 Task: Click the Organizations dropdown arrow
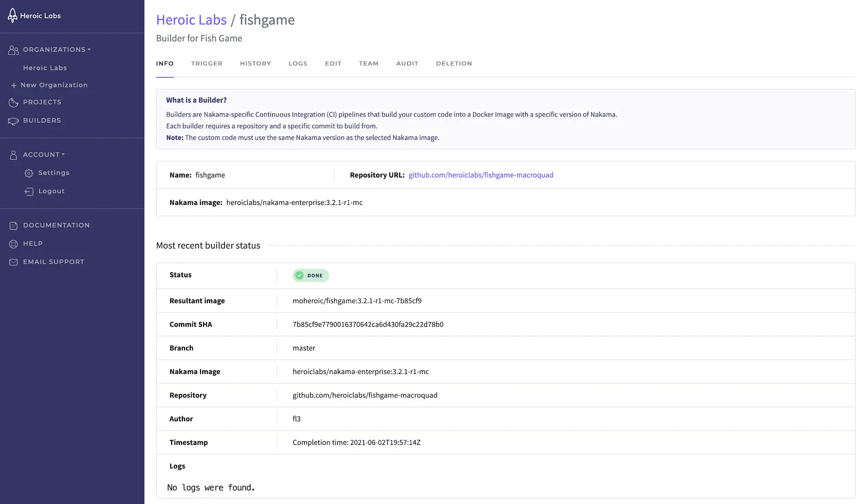(89, 49)
